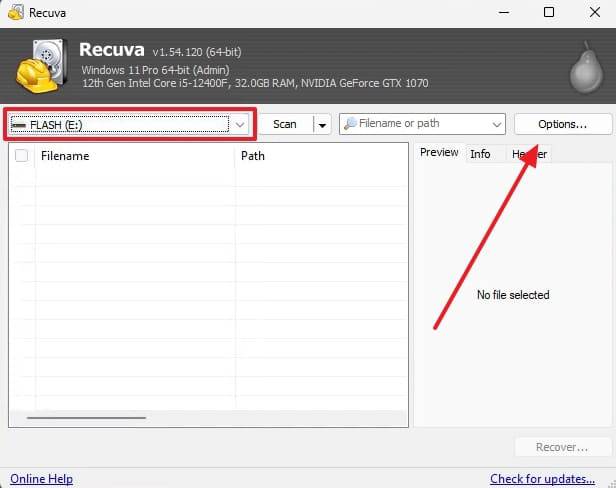Viewport: 616px width, 488px height.
Task: Click the Recuva hard-hat logo in the header
Action: coord(41,66)
